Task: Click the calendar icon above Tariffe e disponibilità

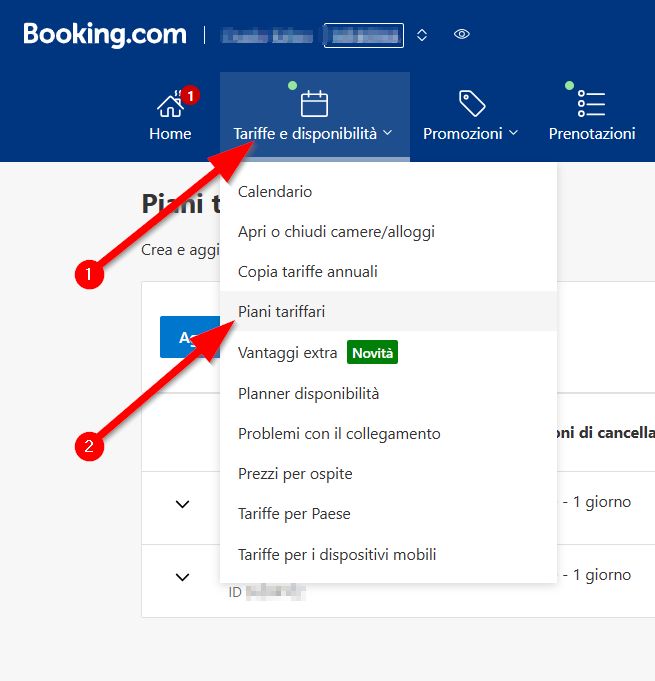Action: (x=314, y=103)
